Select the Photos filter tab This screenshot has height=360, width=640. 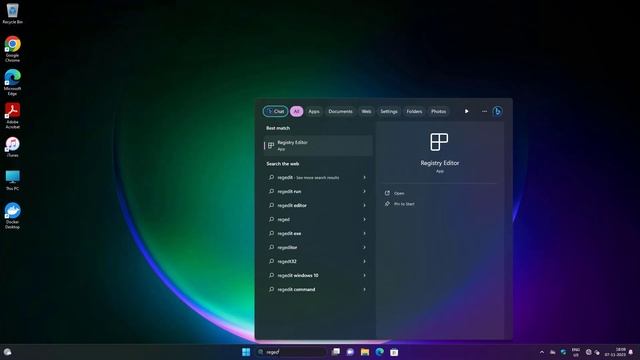tap(439, 111)
